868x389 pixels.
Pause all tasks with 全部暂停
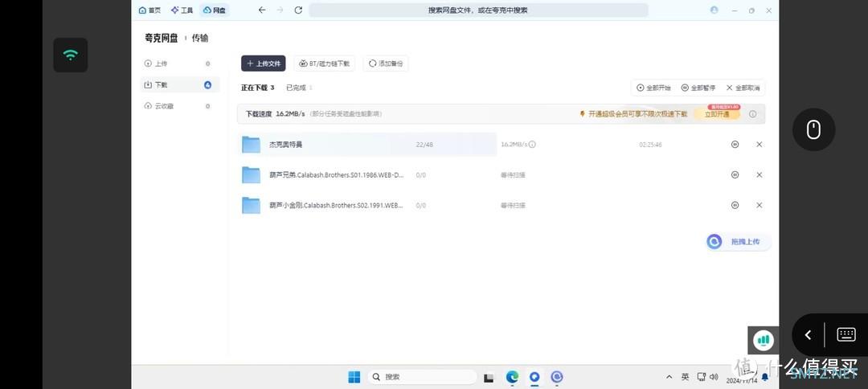tap(698, 88)
